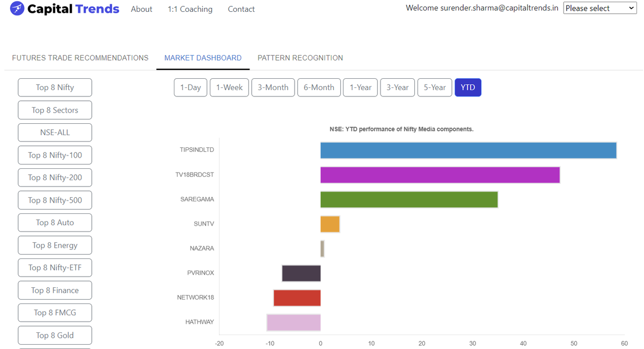
Task: Switch period to 5-Year
Action: tap(435, 87)
